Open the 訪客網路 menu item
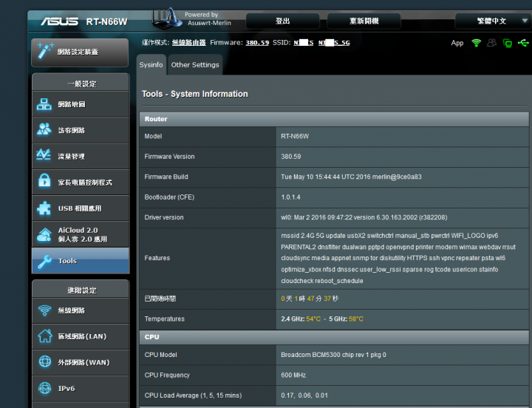 81,130
